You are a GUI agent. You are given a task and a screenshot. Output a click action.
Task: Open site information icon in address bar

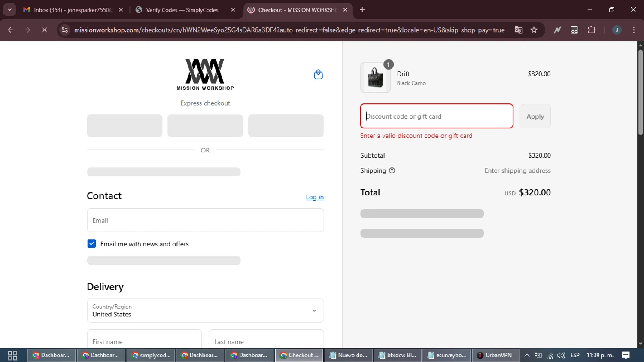64,30
